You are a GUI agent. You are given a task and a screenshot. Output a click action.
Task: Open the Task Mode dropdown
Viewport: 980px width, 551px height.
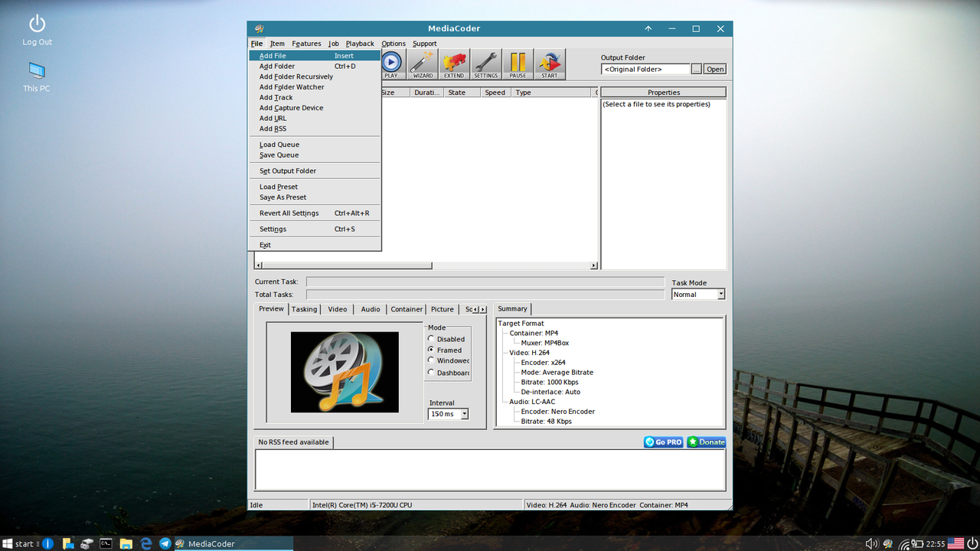[720, 295]
